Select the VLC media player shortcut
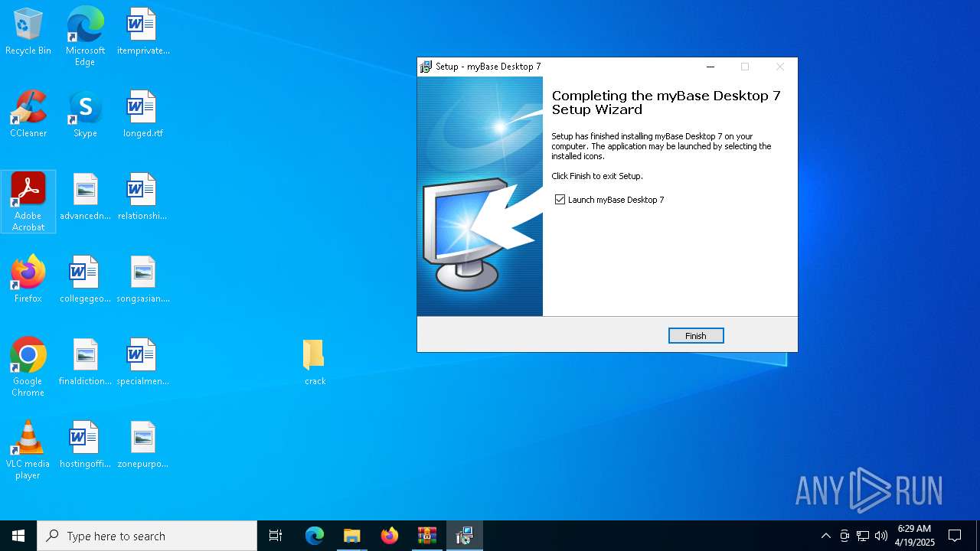The image size is (980, 551). pos(28,449)
